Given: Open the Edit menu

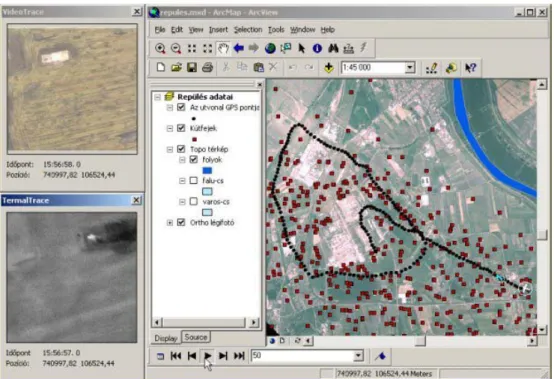Looking at the screenshot, I should point(177,30).
